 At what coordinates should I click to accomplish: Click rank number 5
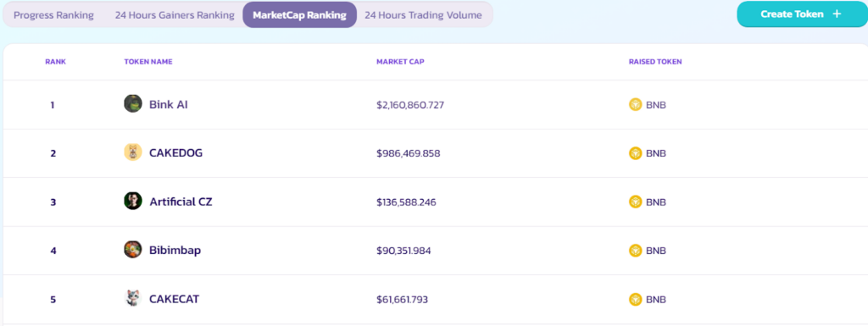pos(53,300)
